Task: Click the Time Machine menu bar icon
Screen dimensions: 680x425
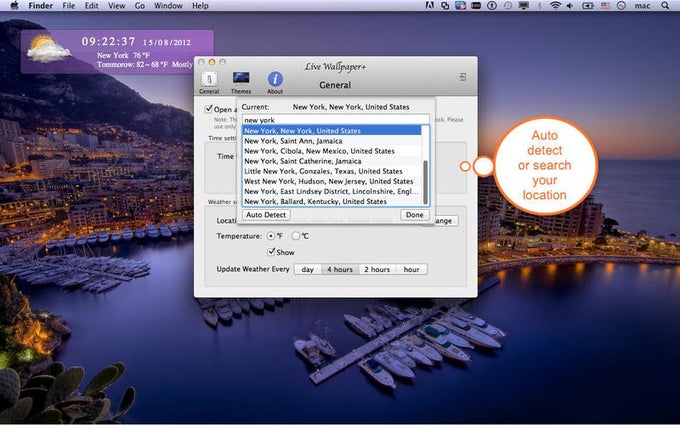Action: (x=508, y=6)
